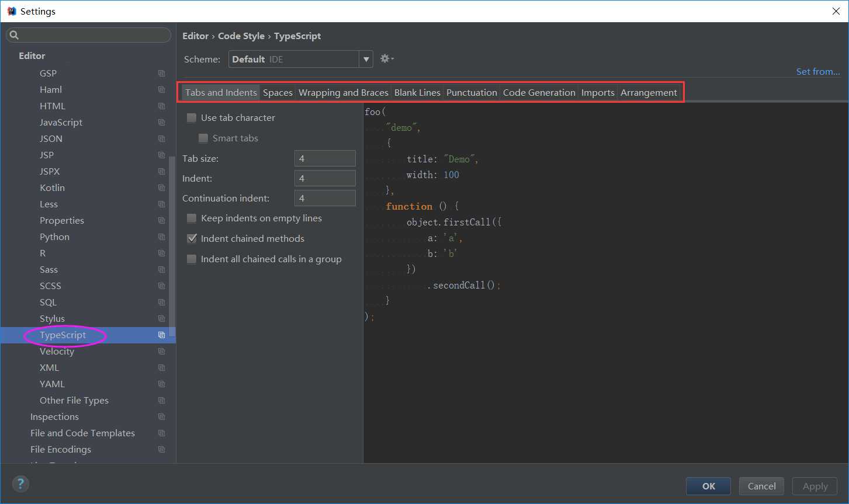Select Python in the settings tree
The image size is (849, 504).
coord(54,237)
